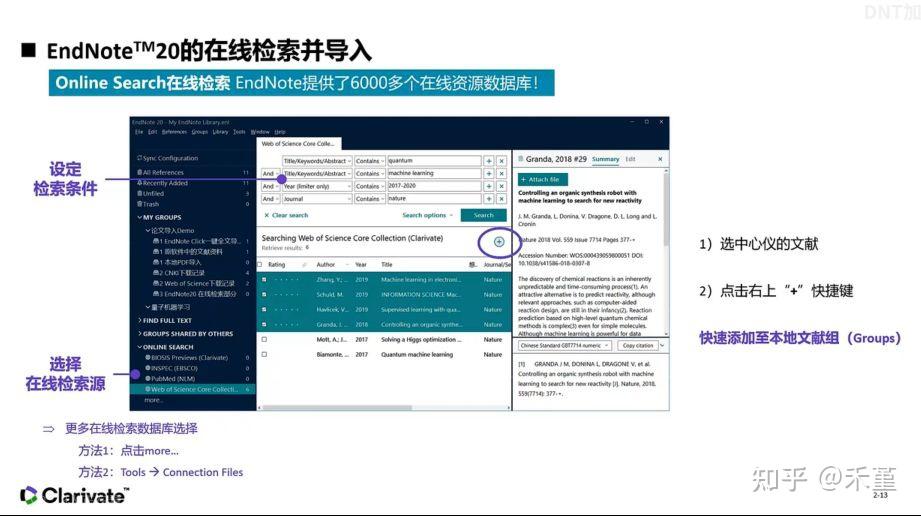Click group icon of '1 本地PDF导入'
This screenshot has height=516, width=921.
(156, 262)
